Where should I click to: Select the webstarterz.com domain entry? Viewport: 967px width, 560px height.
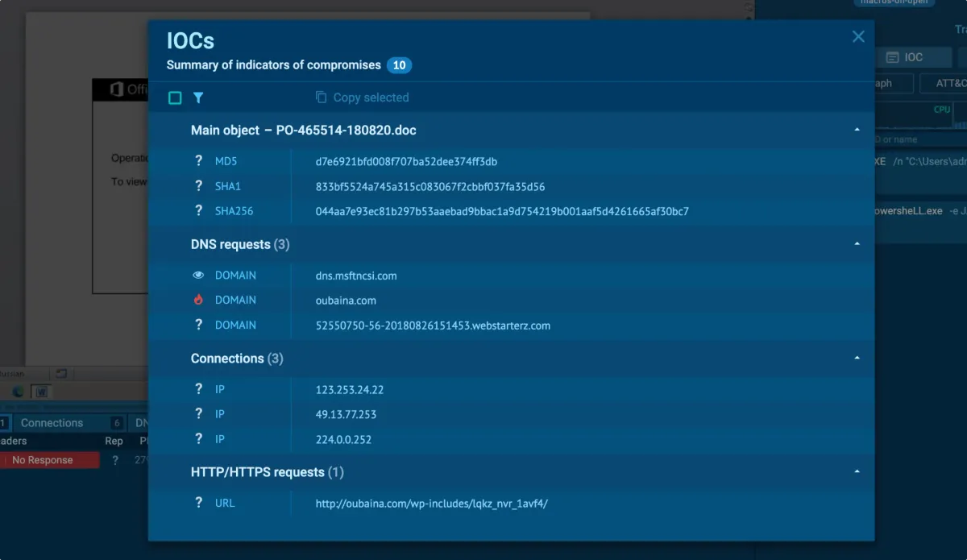(x=433, y=326)
